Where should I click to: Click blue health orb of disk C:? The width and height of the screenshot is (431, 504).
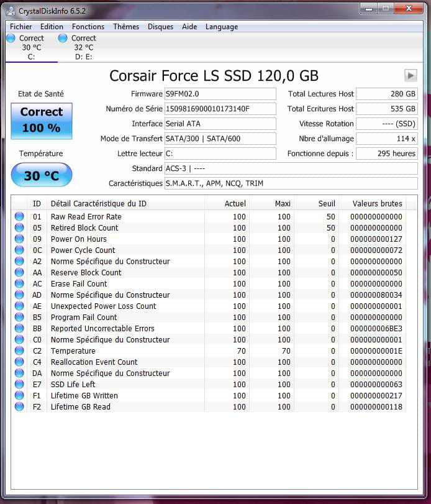11,38
